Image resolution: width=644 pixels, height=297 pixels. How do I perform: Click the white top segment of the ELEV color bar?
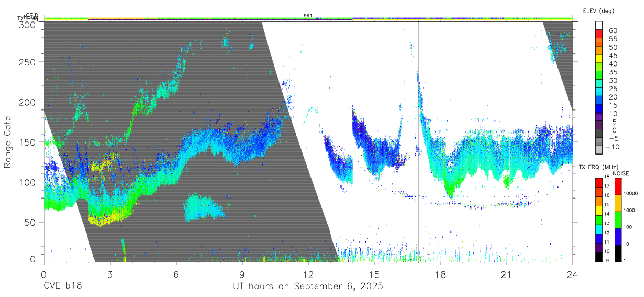(x=599, y=26)
